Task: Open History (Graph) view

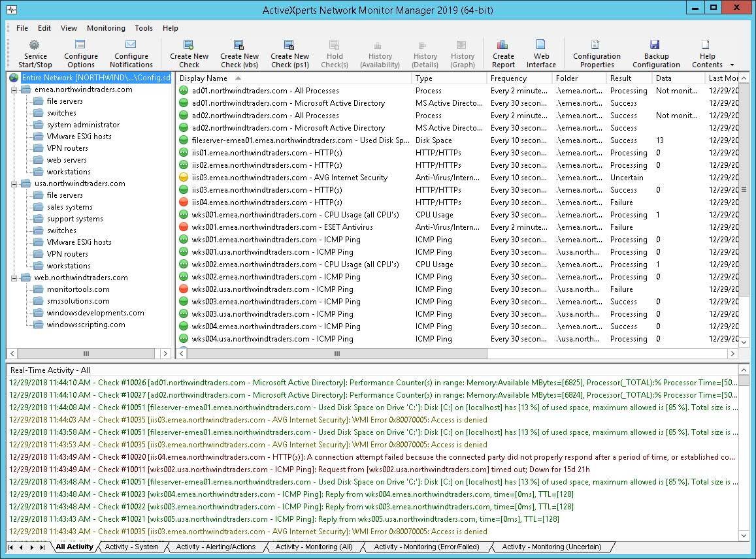Action: point(463,51)
